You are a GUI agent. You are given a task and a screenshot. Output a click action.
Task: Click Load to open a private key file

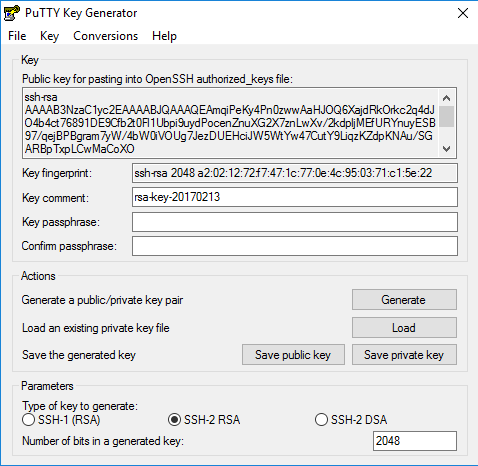(x=404, y=328)
